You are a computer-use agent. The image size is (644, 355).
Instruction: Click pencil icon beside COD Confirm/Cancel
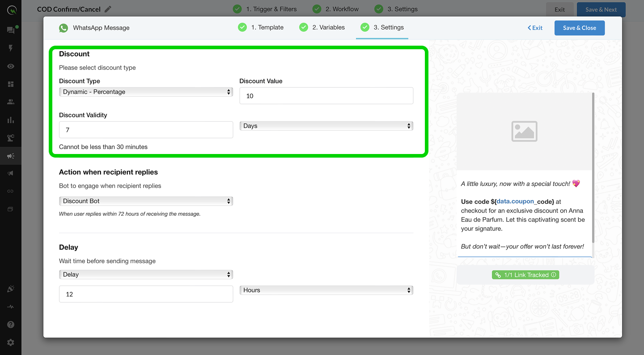coord(108,9)
